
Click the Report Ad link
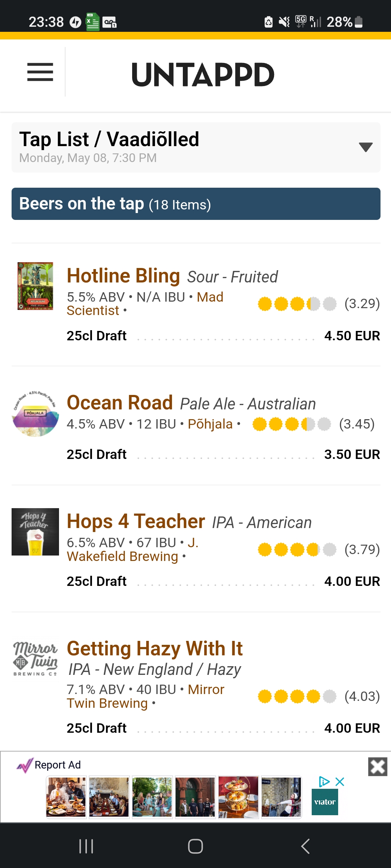click(58, 765)
